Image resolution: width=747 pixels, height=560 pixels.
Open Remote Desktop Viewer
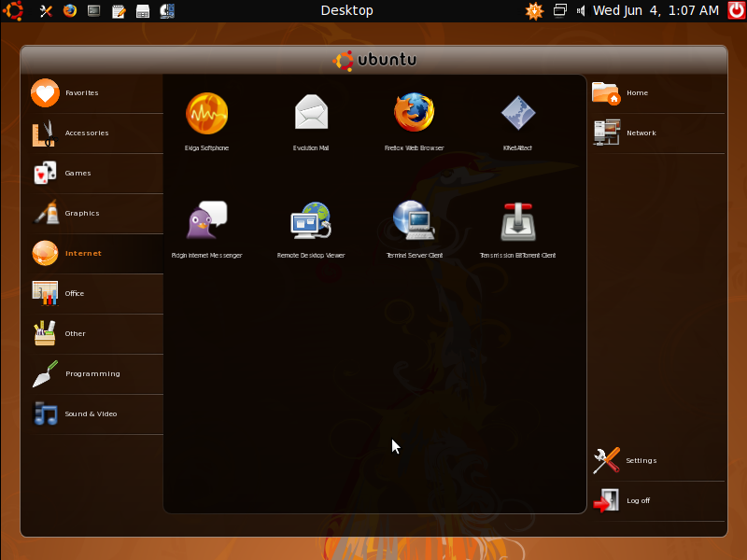[x=311, y=229]
